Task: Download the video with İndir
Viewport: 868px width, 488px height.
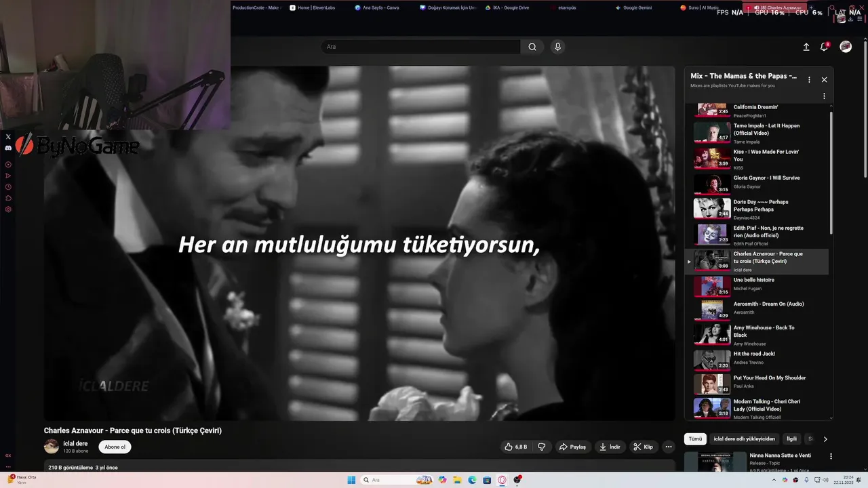Action: click(x=610, y=447)
